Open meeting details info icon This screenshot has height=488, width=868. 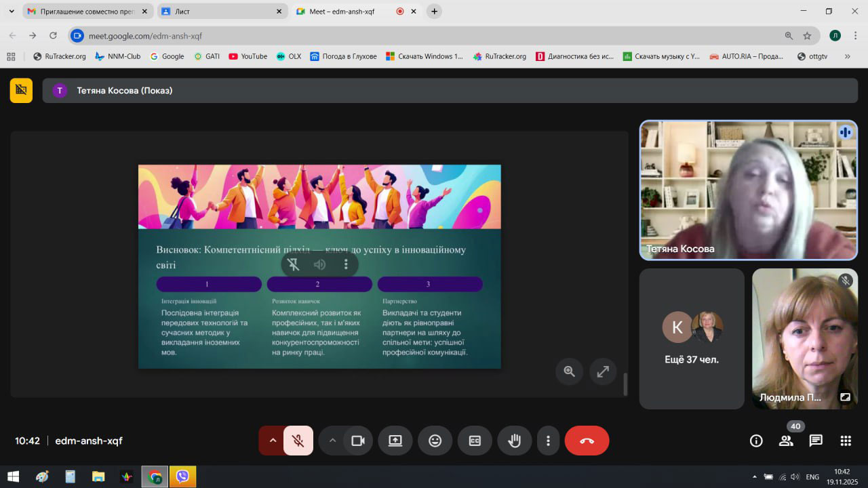pyautogui.click(x=756, y=441)
